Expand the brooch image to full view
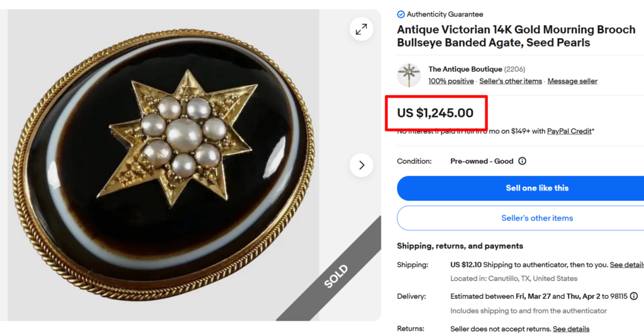 pos(361,29)
